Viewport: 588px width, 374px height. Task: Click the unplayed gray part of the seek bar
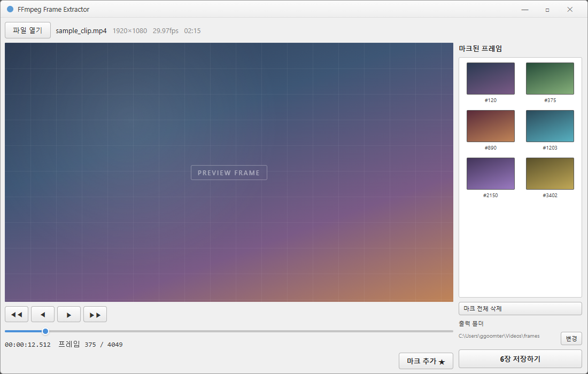251,331
